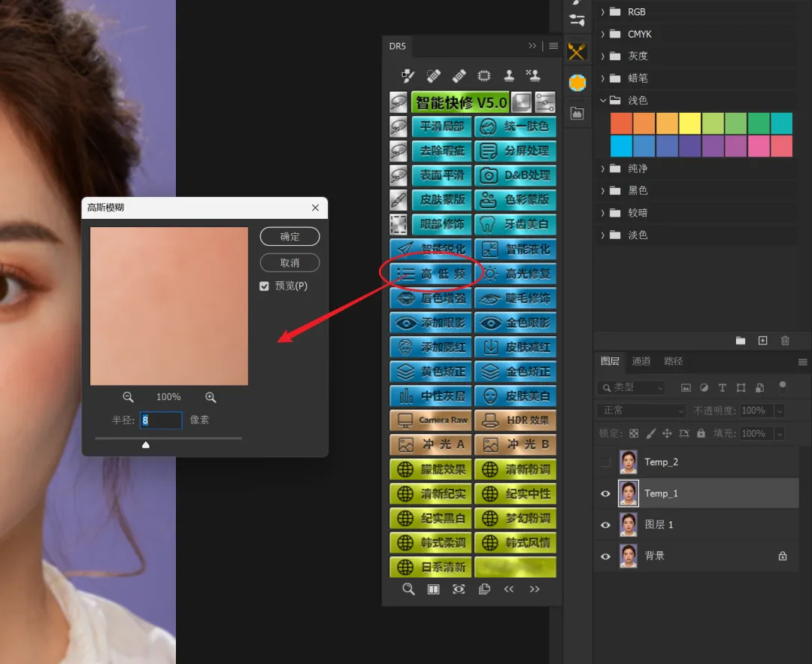Viewport: 812px width, 664px height.
Task: Click the brush icon beside 皮肤蒙版
Action: (398, 200)
